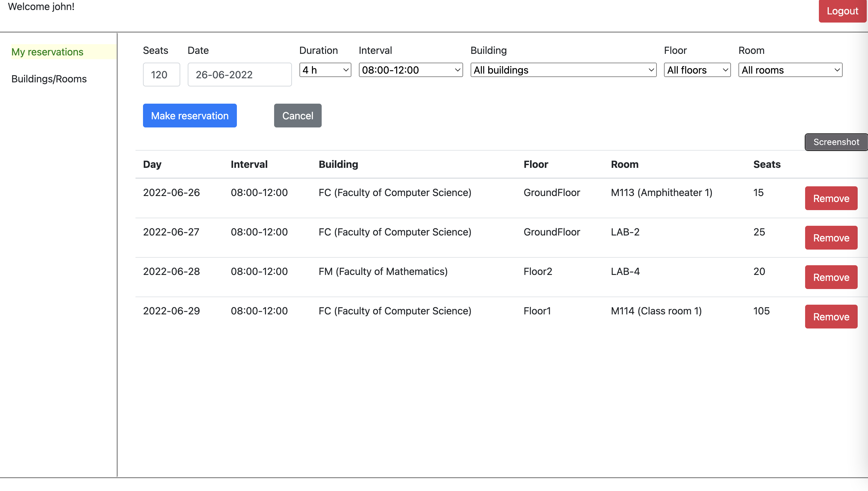Click the Seats input field

pos(161,75)
